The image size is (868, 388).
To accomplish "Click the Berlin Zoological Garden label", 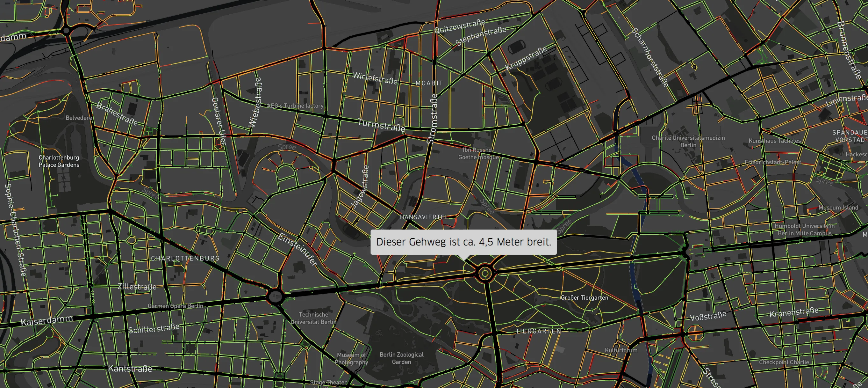I will point(401,358).
